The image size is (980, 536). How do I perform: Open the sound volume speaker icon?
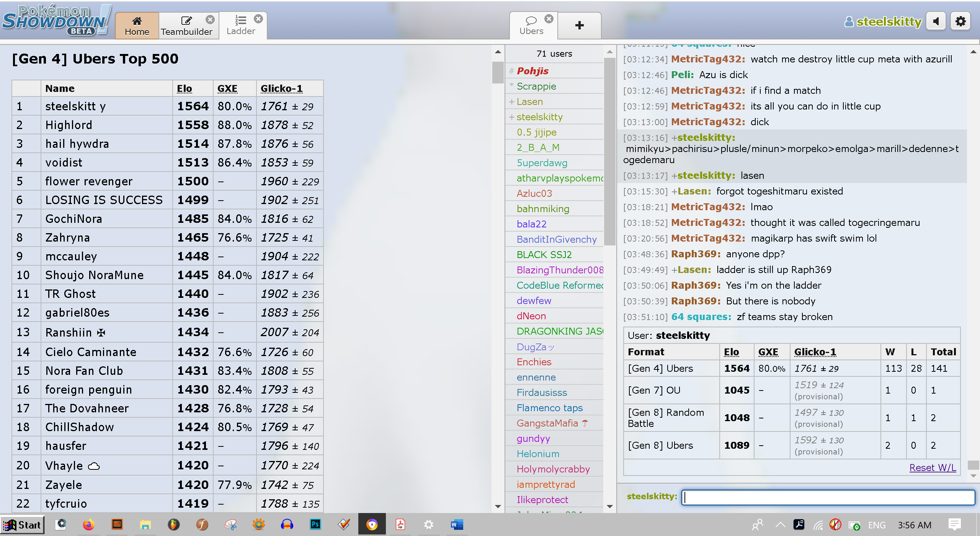(x=936, y=21)
